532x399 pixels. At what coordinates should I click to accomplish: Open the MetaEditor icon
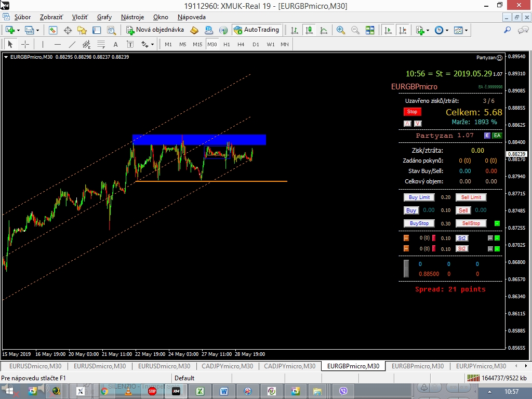194,30
